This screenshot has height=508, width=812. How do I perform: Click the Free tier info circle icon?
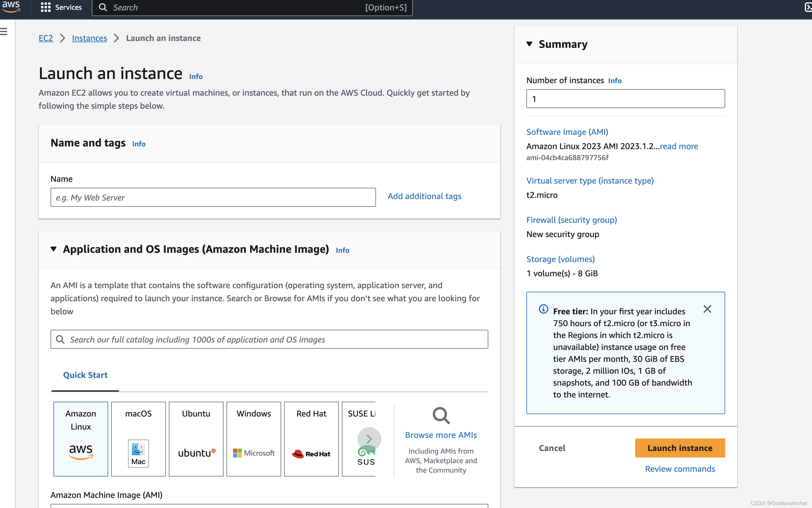point(543,309)
